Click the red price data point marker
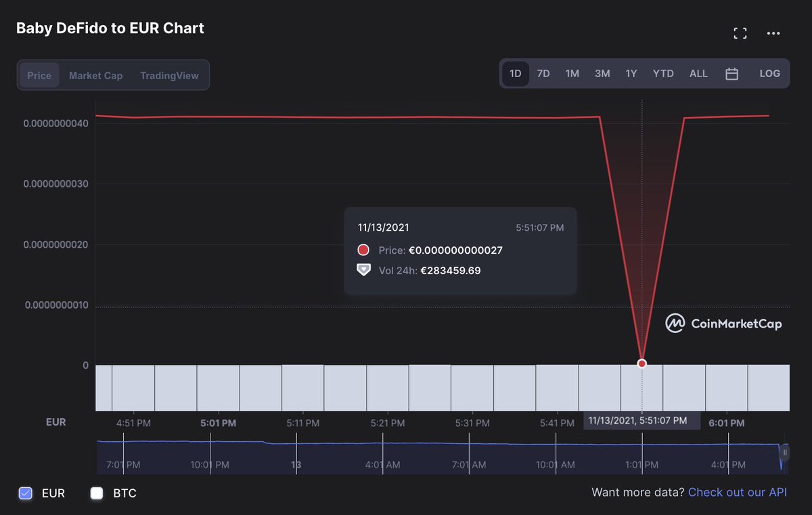Viewport: 812px width, 515px height. point(641,363)
